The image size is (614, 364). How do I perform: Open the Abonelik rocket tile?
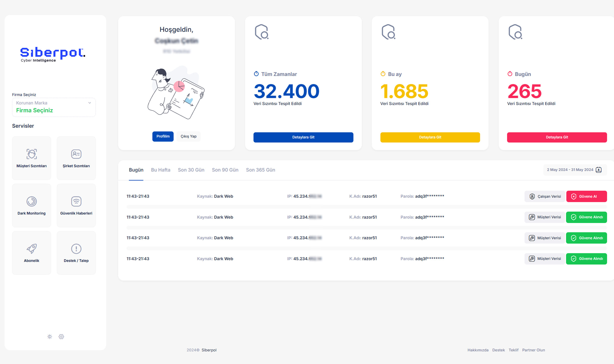[32, 253]
